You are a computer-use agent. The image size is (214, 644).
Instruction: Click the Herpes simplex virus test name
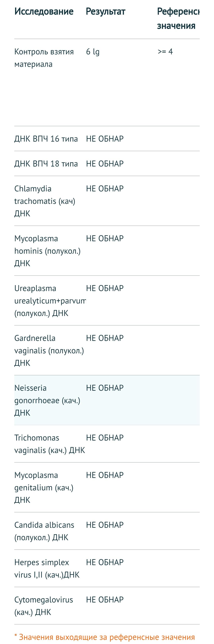(47, 568)
